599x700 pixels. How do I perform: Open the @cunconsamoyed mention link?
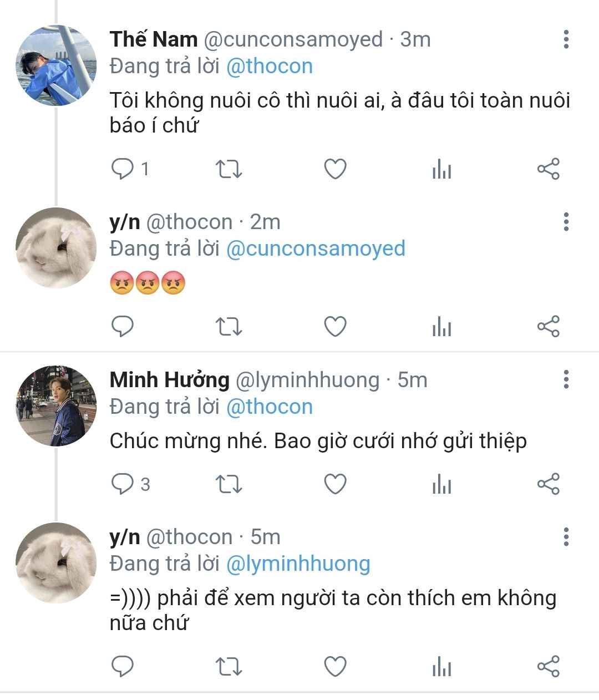pos(316,248)
